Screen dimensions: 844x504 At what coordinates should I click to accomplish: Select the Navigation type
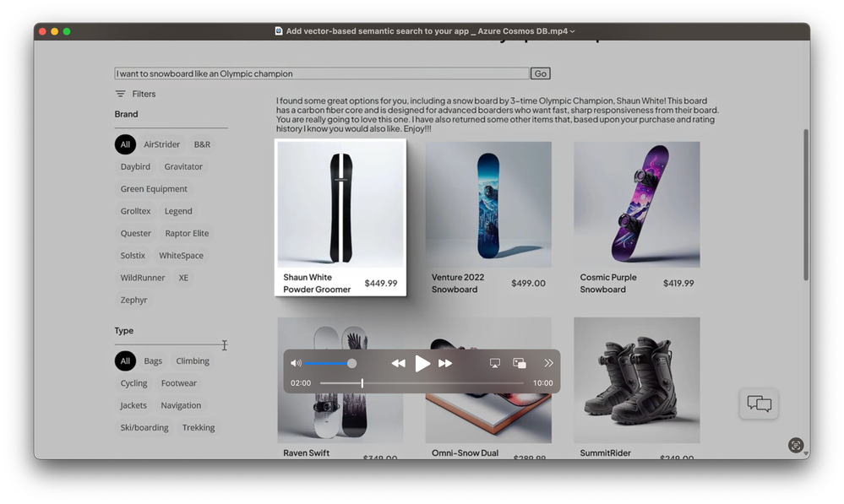pyautogui.click(x=181, y=405)
